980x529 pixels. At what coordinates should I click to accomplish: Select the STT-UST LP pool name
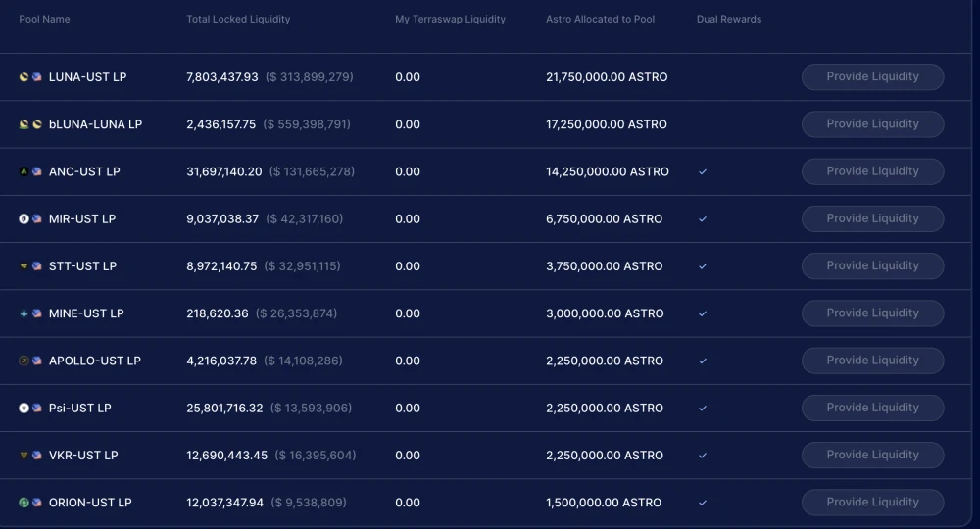(x=82, y=266)
